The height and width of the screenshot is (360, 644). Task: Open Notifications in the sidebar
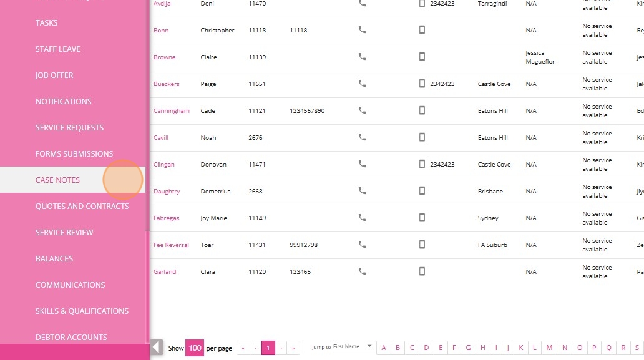(x=63, y=102)
